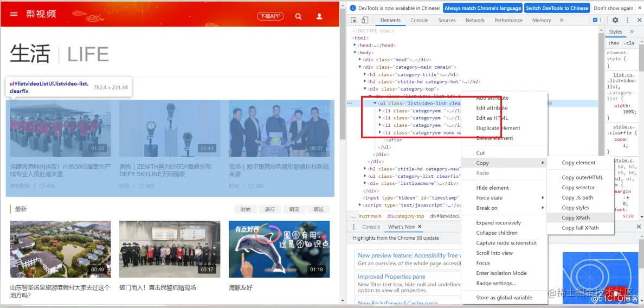The image size is (644, 308).
Task: Collapse the body node in the DOM tree
Action: click(x=355, y=53)
